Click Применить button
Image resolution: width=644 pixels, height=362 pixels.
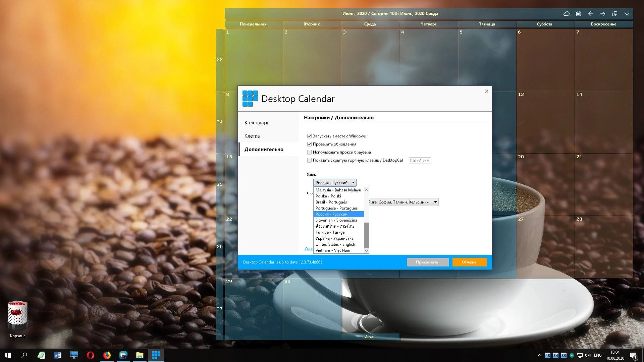coord(427,262)
